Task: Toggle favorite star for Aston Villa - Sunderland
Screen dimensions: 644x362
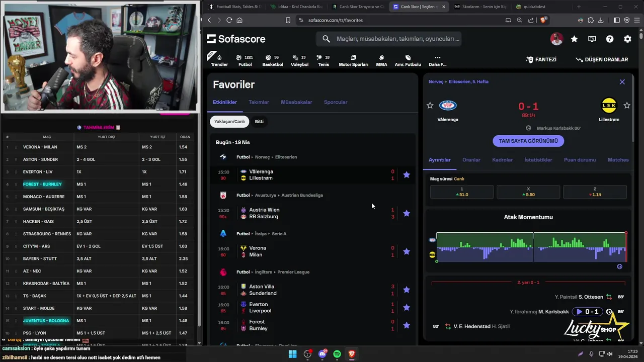Action: point(407,290)
